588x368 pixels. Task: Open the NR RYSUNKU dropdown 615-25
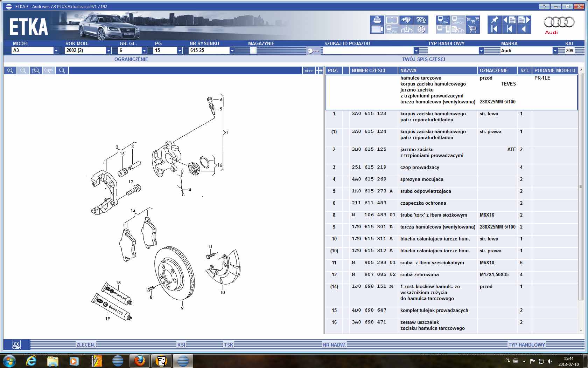coord(232,50)
